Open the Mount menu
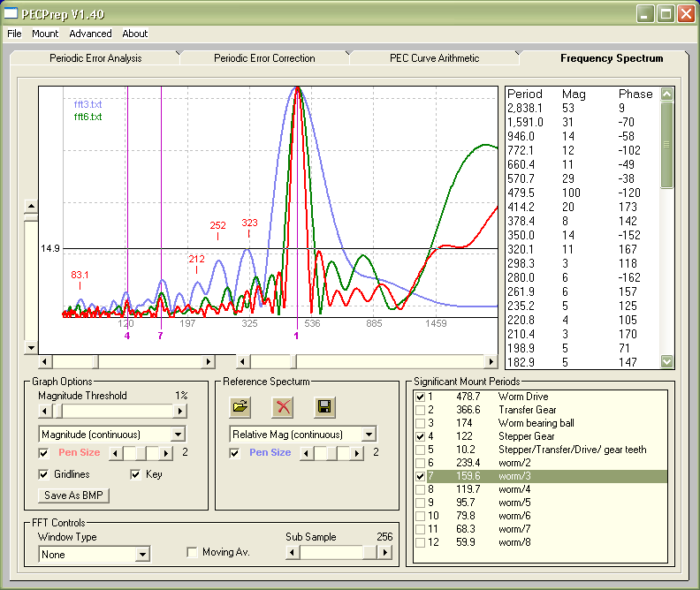 (45, 34)
